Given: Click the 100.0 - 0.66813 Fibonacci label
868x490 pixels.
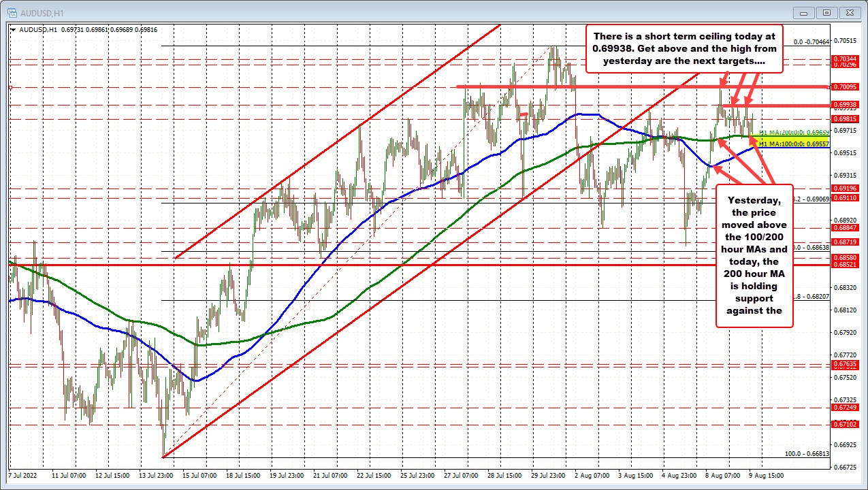Looking at the screenshot, I should (806, 453).
